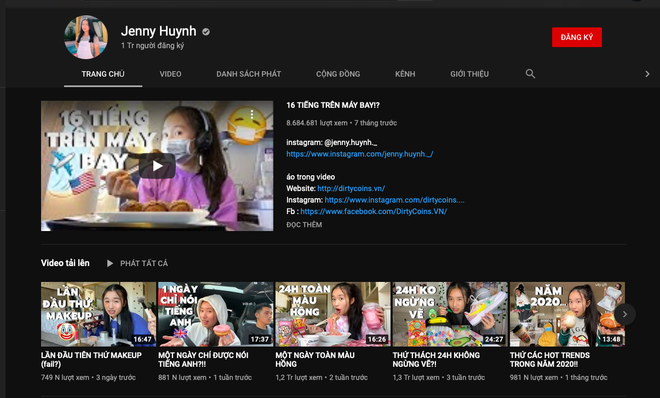Click the title LẦN ĐẦU TIÊN THỬ MAKEUP (fail?)
Screen dimensions: 660x398
(x=91, y=360)
